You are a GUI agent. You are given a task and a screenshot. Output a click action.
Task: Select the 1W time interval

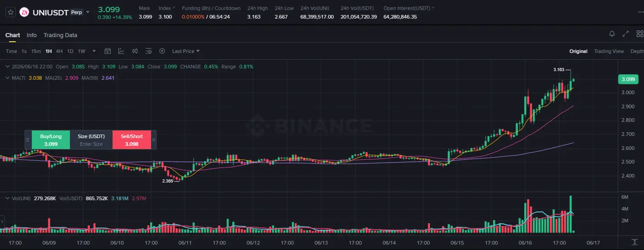click(x=82, y=51)
